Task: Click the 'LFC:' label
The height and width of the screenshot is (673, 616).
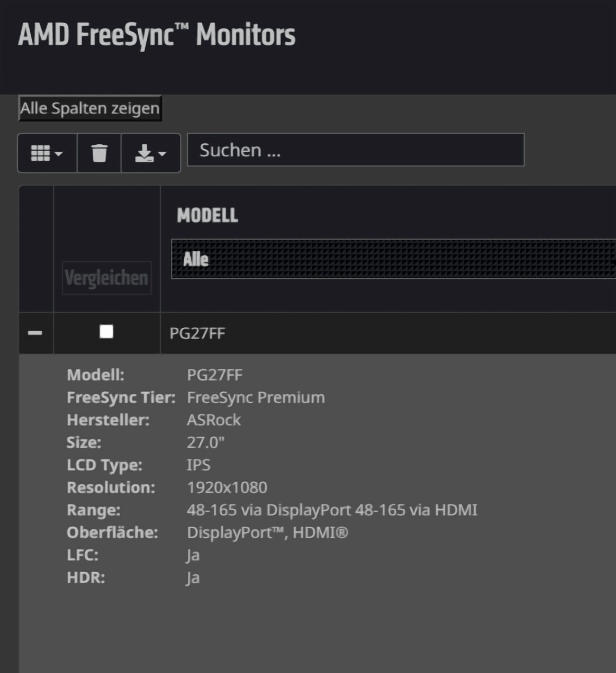Action: coord(82,555)
